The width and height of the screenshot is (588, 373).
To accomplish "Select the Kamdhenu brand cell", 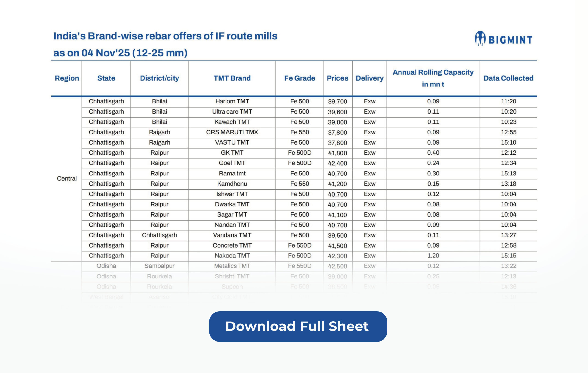I will point(232,184).
